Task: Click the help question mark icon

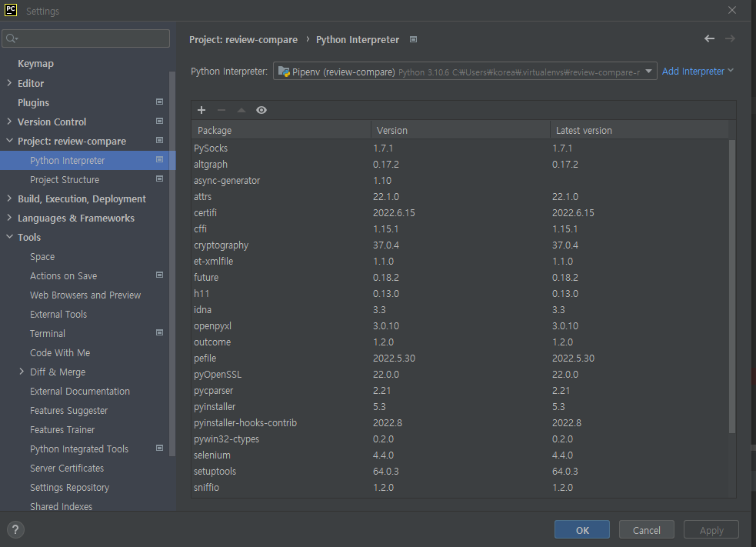Action: [15, 529]
